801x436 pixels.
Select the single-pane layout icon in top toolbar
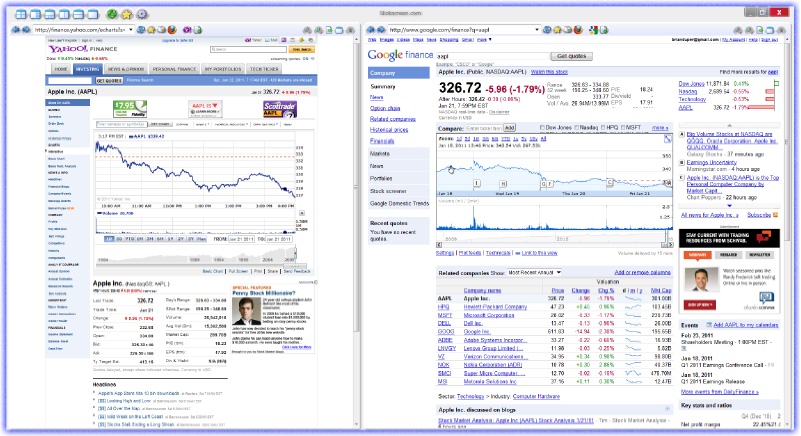coord(92,14)
